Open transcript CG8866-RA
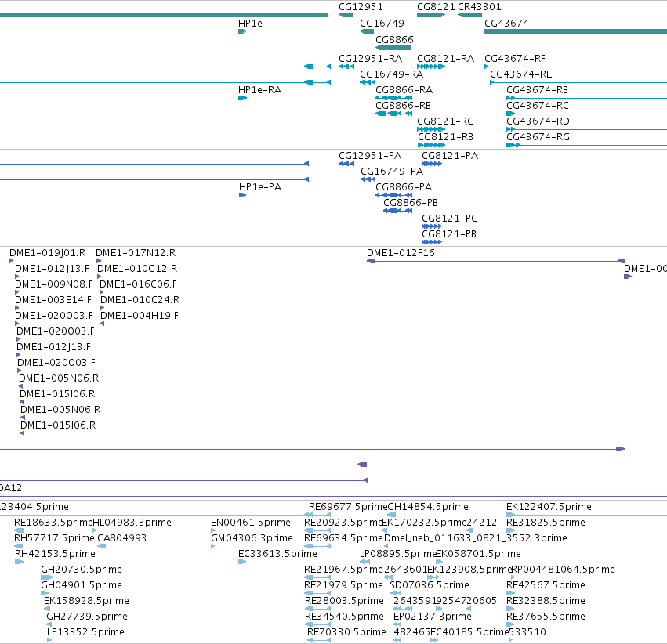This screenshot has width=667, height=644. coord(404,90)
